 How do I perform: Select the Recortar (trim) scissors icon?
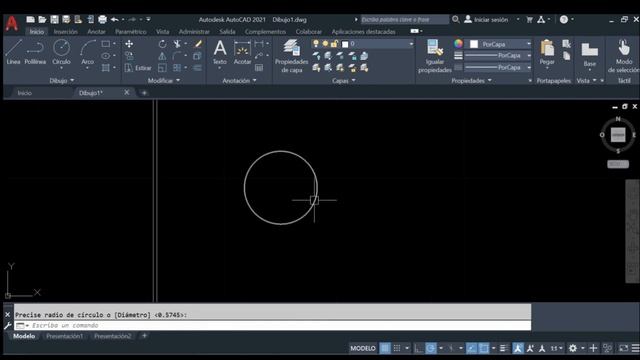(x=177, y=44)
